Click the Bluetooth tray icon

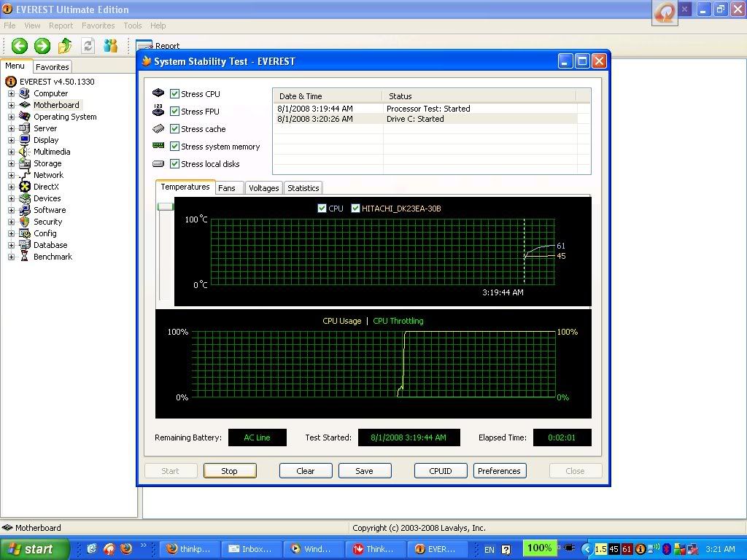(667, 549)
